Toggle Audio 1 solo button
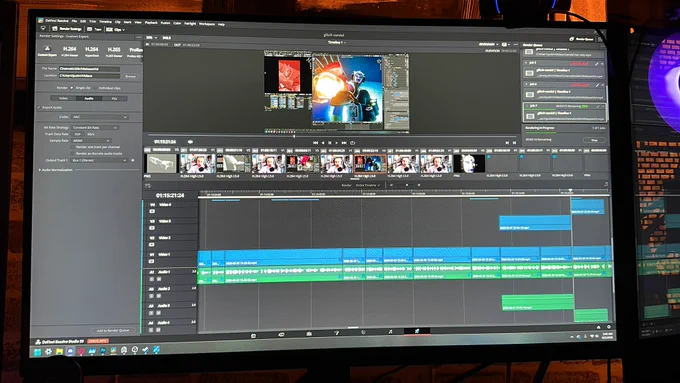The image size is (680, 383). 151,279
